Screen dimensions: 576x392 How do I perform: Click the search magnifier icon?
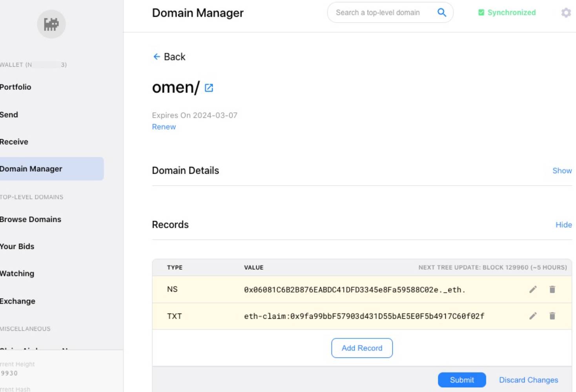[x=441, y=13]
